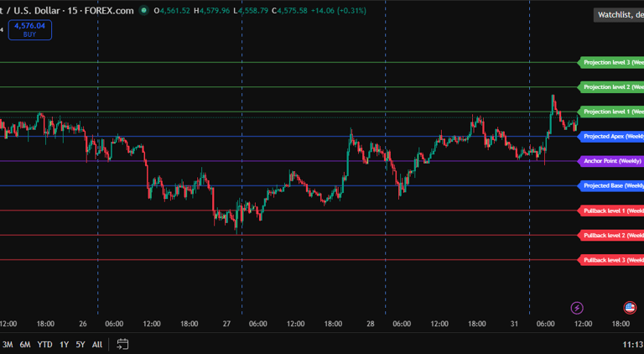Click the 4,576.04 BUY button
644x354 pixels.
point(29,30)
